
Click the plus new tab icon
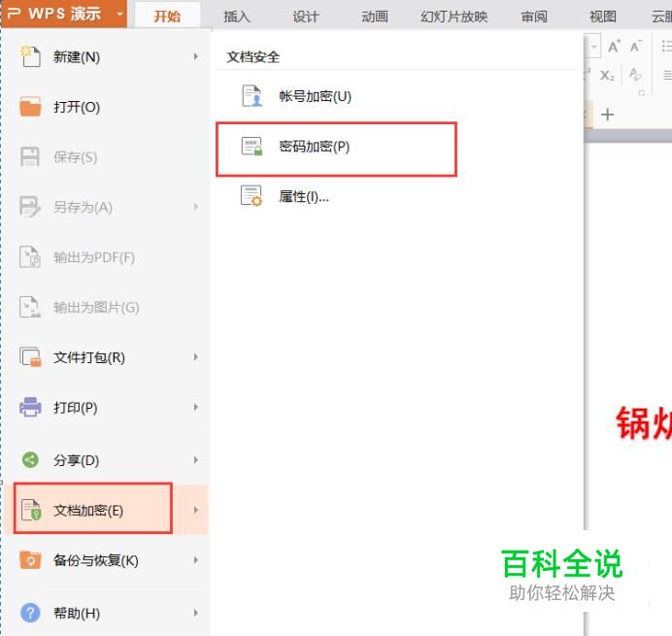(x=607, y=115)
